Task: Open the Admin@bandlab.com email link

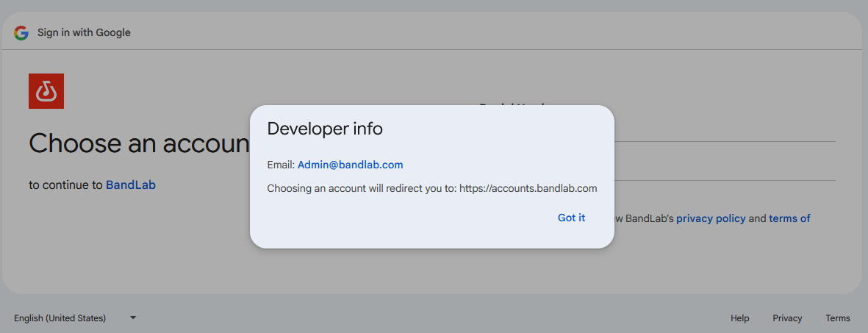Action: pyautogui.click(x=350, y=165)
